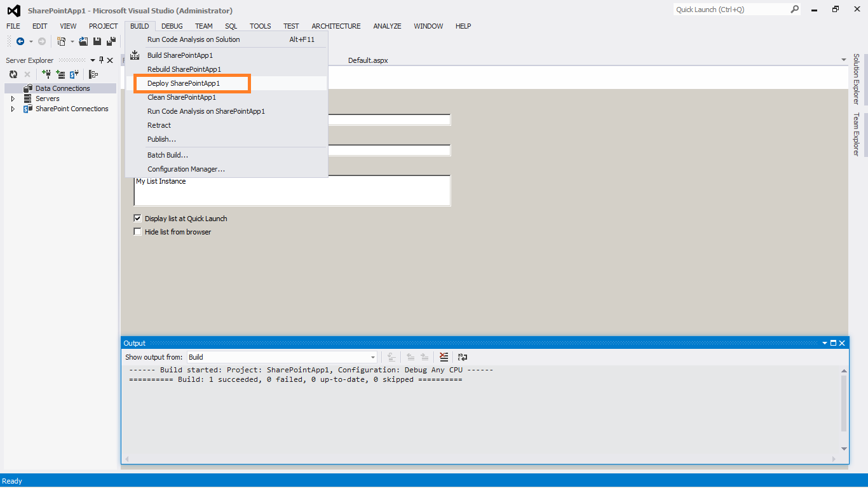Open the document tabs list dropdown
The image size is (868, 488).
point(843,60)
